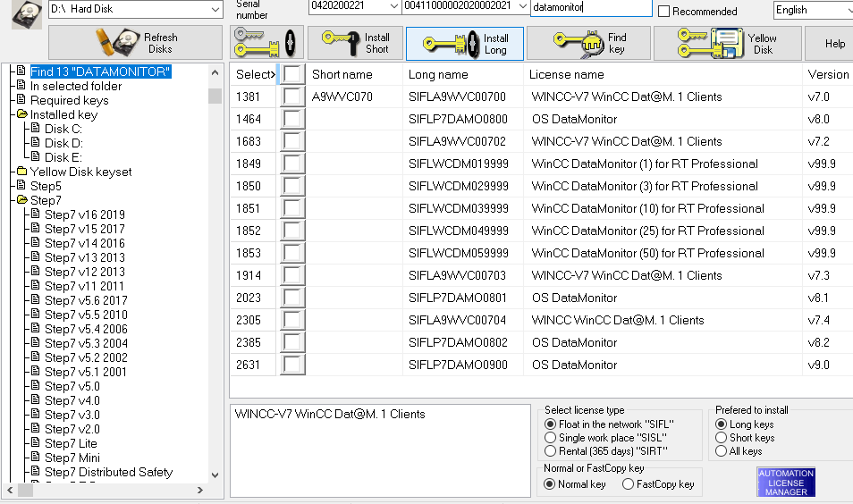Select Step7 Distributed Safety tree item
Viewport: 853px width, 504px height.
point(109,472)
